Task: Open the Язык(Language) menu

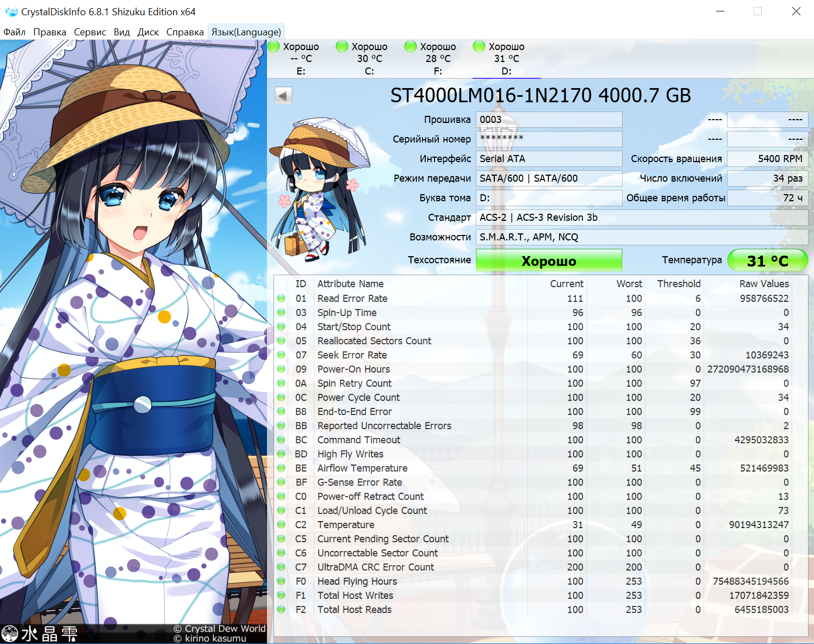Action: pyautogui.click(x=246, y=32)
